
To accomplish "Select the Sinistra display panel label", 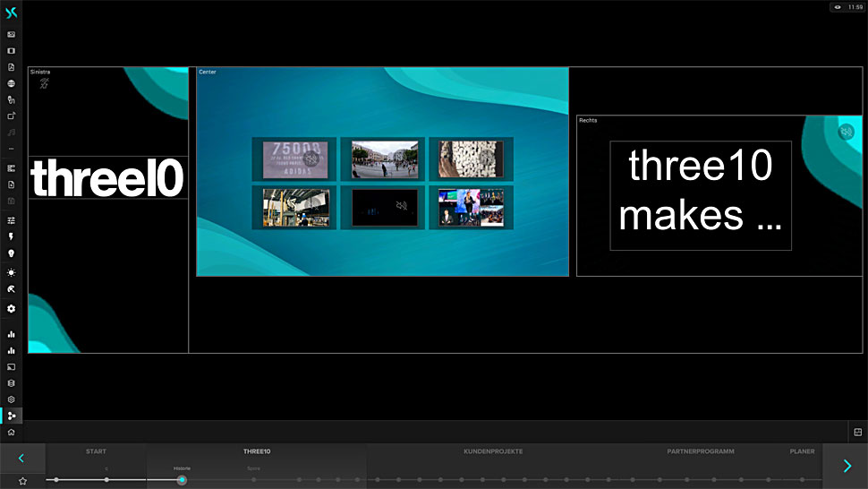I will 40,72.
